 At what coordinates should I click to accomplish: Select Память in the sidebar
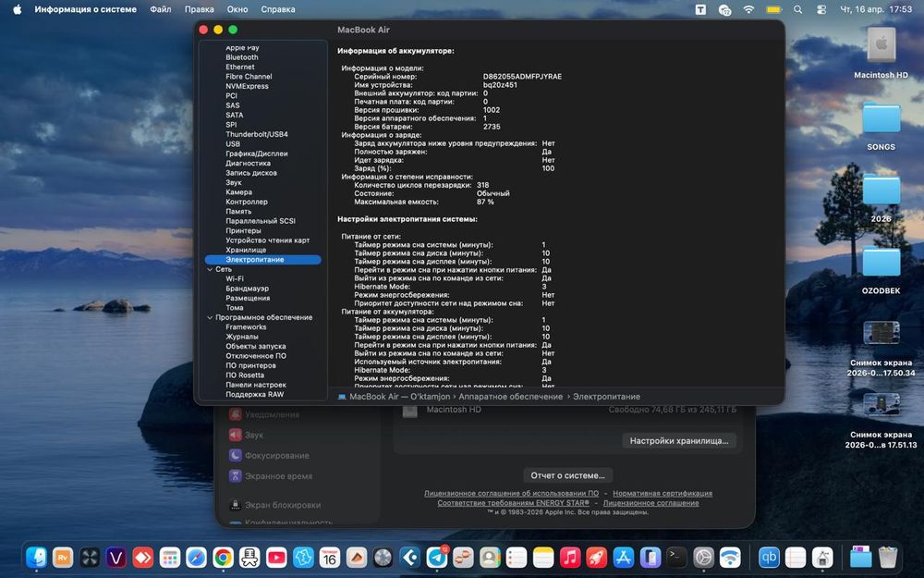pyautogui.click(x=238, y=211)
